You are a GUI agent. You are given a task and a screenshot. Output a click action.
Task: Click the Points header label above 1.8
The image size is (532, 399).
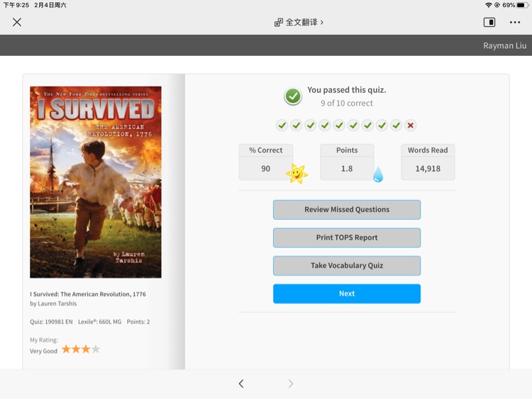click(x=347, y=150)
